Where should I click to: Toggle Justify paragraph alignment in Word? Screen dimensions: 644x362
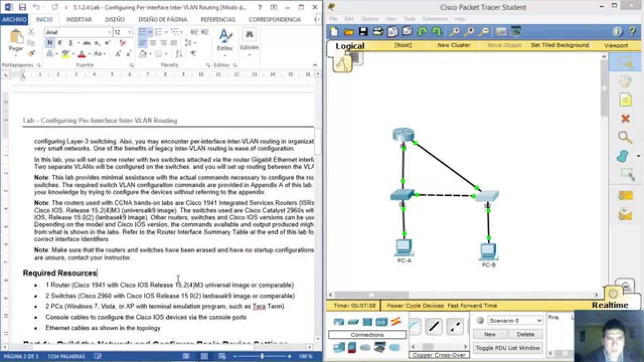pos(174,43)
